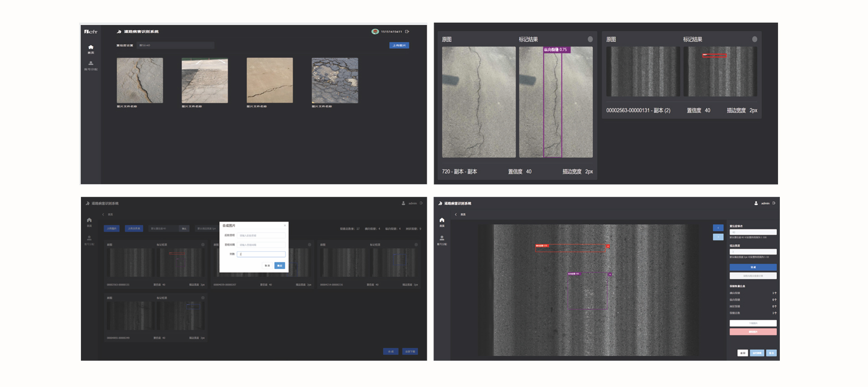Viewport: 868px width, 387px height.
Task: Toggle the selection circle on the 720 - 副本 card
Action: pyautogui.click(x=590, y=39)
